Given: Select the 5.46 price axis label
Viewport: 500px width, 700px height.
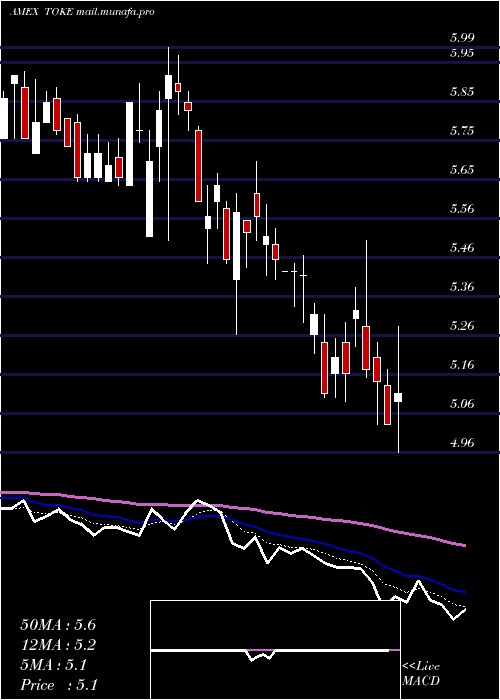Looking at the screenshot, I should 462,248.
